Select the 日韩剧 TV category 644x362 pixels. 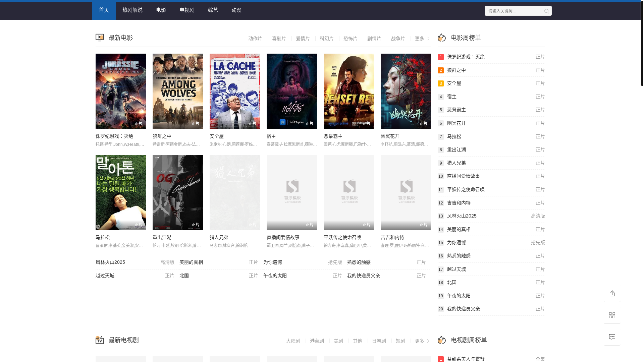pos(379,341)
